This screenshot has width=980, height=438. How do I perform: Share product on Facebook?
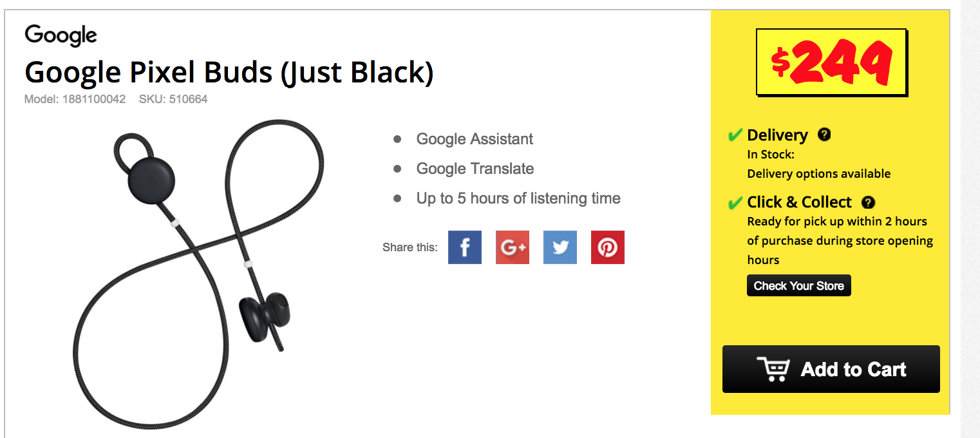tap(465, 247)
